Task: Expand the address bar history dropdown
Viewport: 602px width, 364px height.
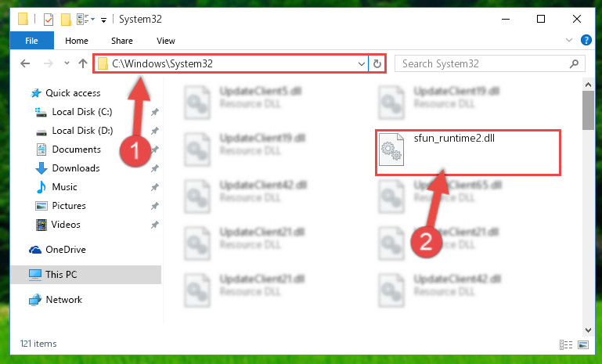Action: [x=361, y=63]
